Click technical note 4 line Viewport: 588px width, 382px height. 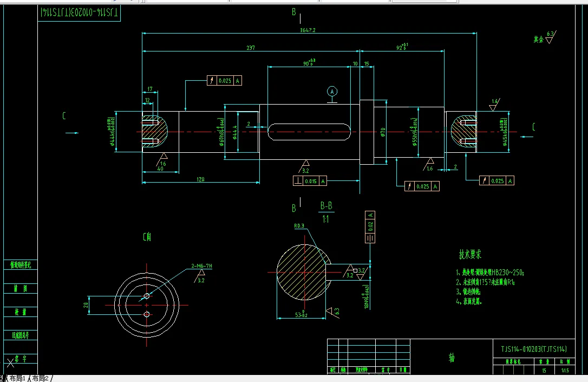(469, 301)
